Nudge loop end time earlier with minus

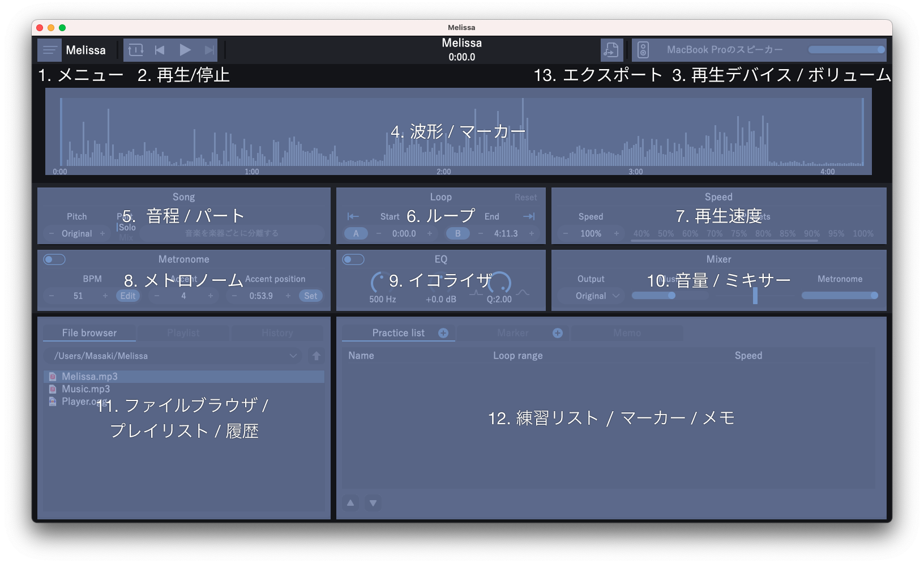click(x=481, y=233)
